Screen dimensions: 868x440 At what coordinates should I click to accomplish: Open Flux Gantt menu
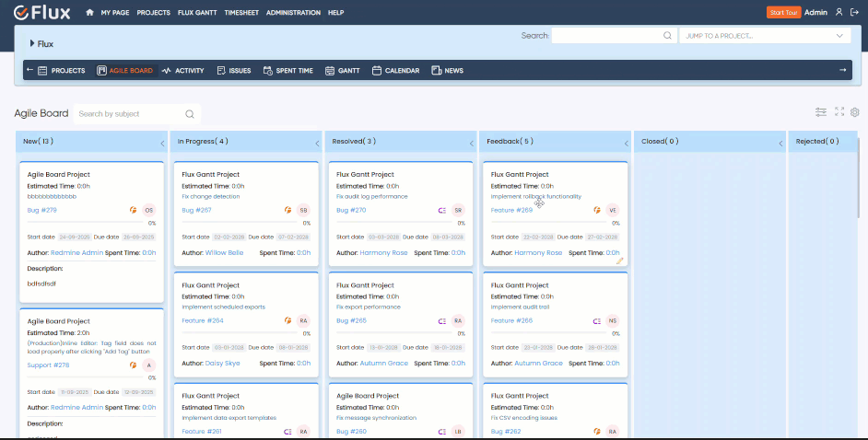[197, 12]
